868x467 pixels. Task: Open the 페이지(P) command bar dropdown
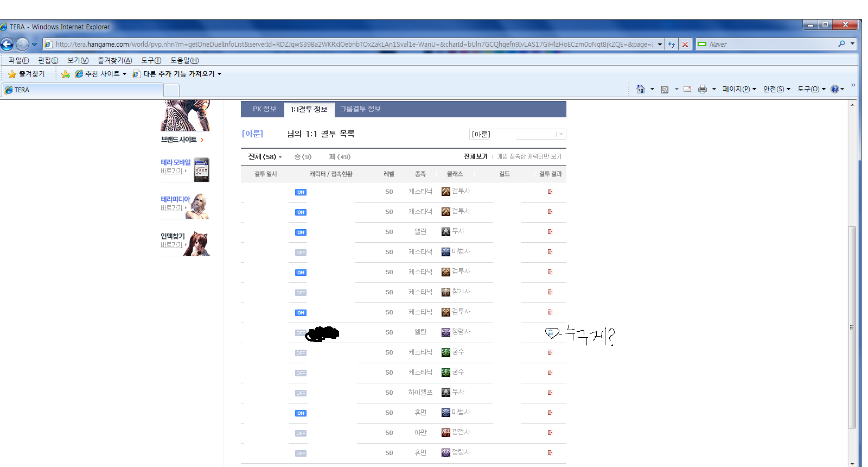[x=739, y=89]
